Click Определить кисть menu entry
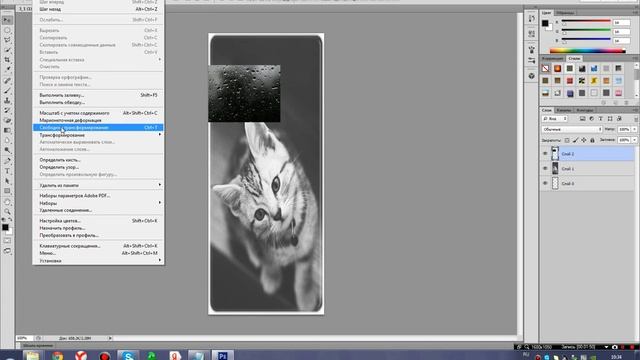 (98, 160)
